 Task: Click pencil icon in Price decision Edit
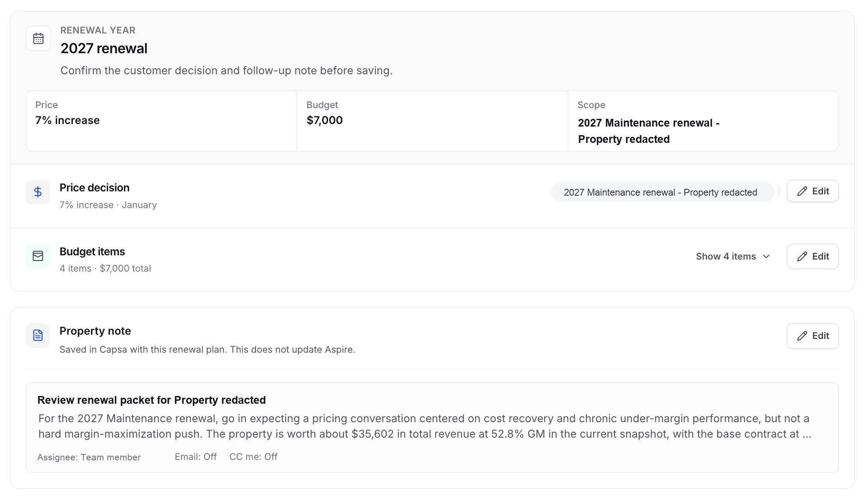pyautogui.click(x=802, y=191)
